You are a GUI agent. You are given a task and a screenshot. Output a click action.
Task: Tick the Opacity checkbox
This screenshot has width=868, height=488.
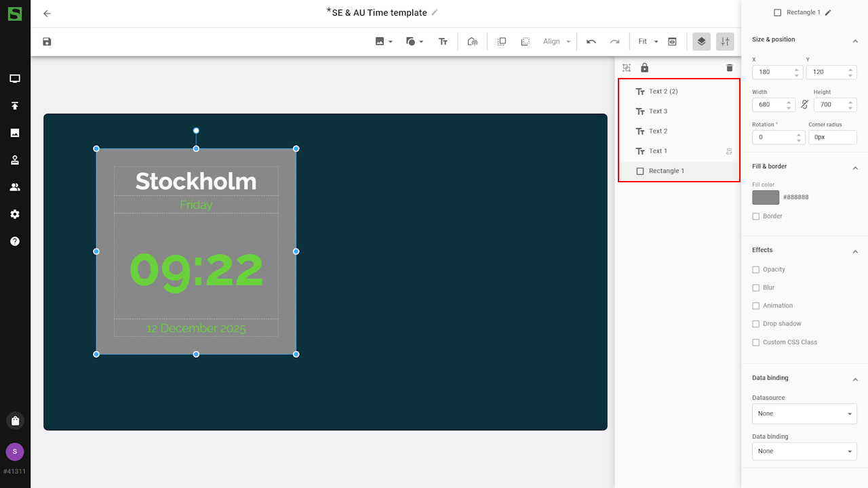point(756,270)
